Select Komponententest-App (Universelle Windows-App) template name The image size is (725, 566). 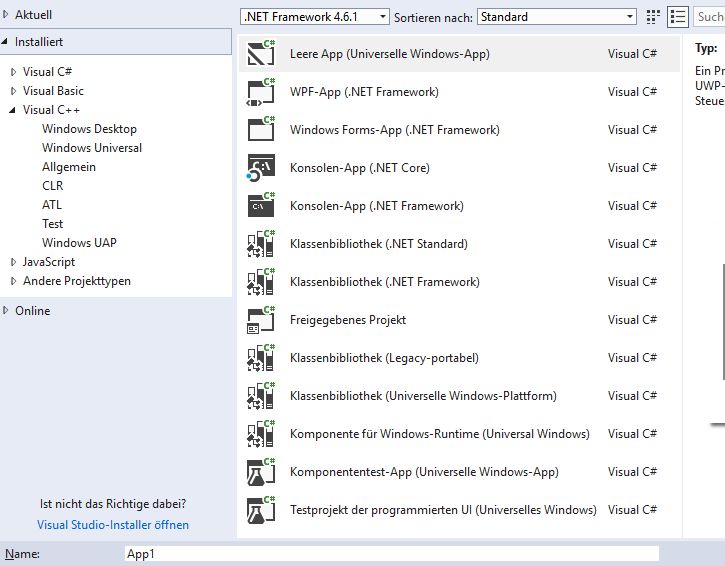[x=424, y=472]
